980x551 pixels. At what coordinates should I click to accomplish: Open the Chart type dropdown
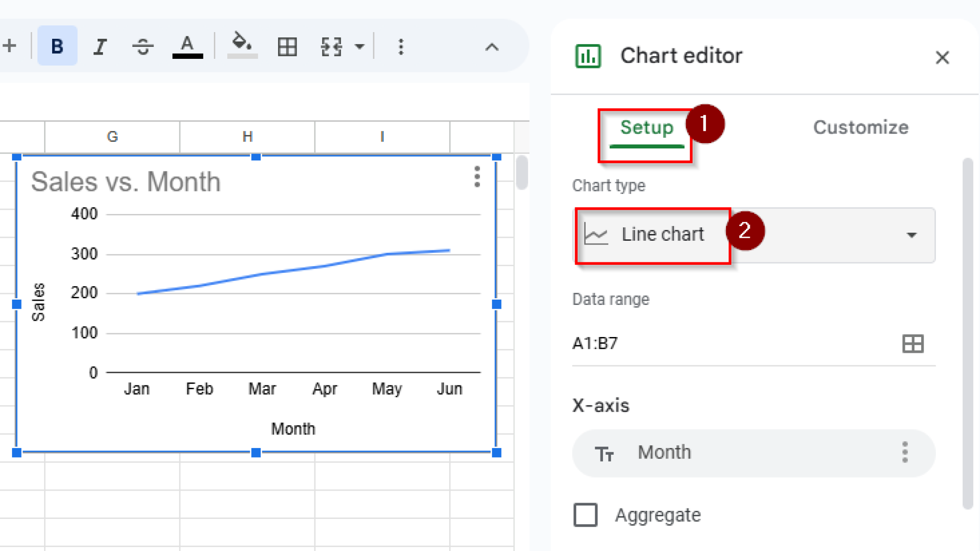point(911,235)
